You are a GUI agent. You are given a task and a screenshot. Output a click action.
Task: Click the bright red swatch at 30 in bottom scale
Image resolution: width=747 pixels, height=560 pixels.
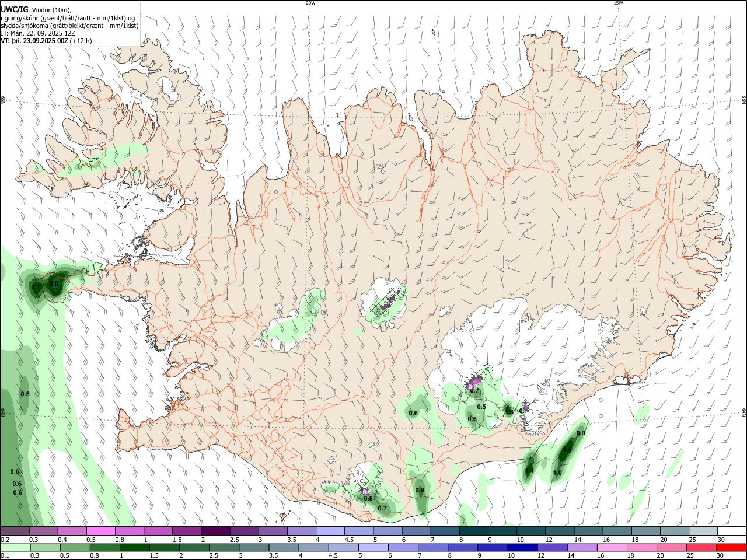click(x=731, y=547)
